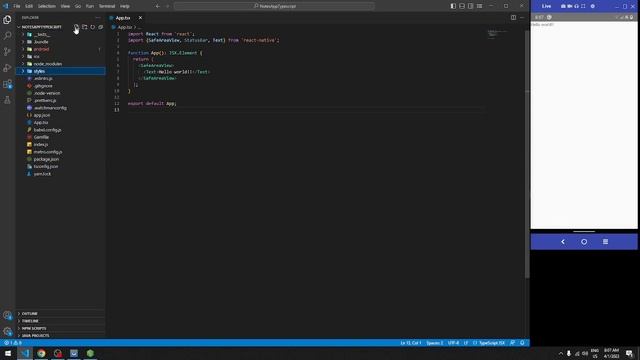This screenshot has width=640, height=360.
Task: Click the command center search box
Action: pos(274,6)
